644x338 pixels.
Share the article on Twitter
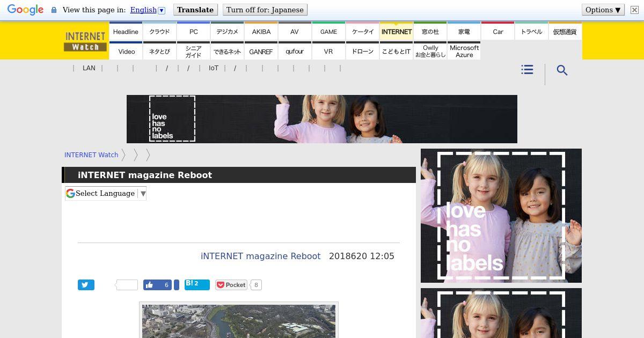pos(86,285)
